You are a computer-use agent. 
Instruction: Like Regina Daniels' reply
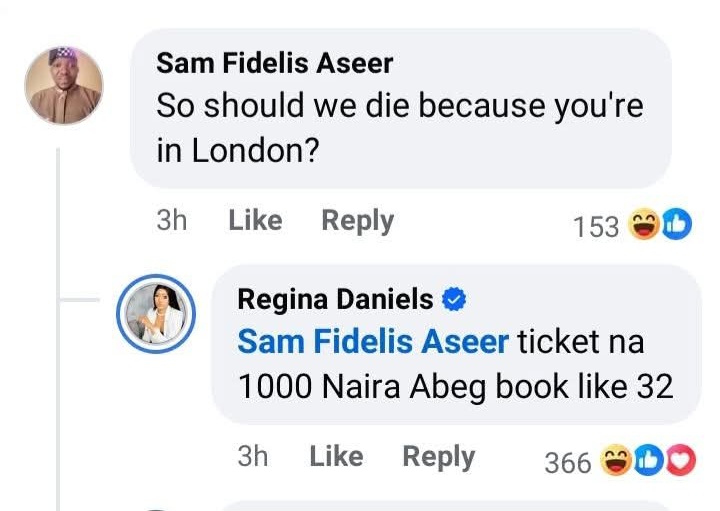click(336, 457)
